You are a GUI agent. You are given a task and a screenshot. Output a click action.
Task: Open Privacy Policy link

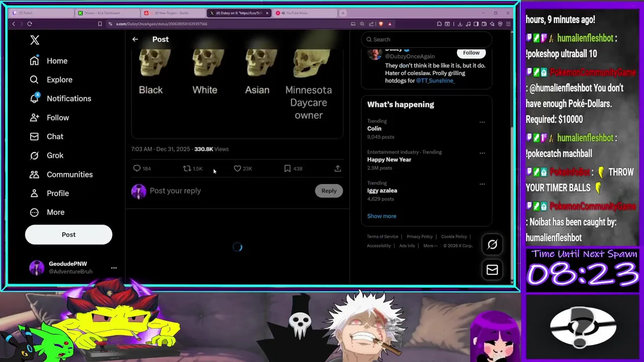pyautogui.click(x=420, y=237)
